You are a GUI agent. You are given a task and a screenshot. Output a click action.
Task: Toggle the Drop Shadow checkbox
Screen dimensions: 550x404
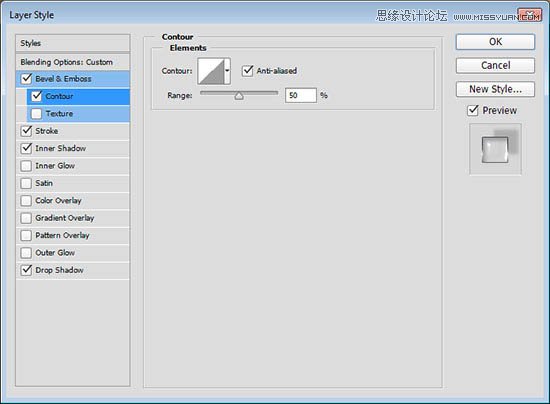pyautogui.click(x=27, y=270)
